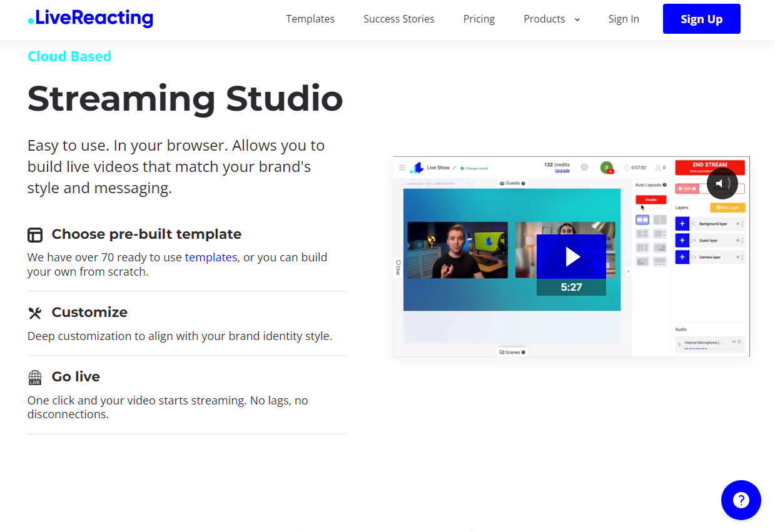
Task: Hide the Guest layer with eye icon
Action: coord(737,241)
